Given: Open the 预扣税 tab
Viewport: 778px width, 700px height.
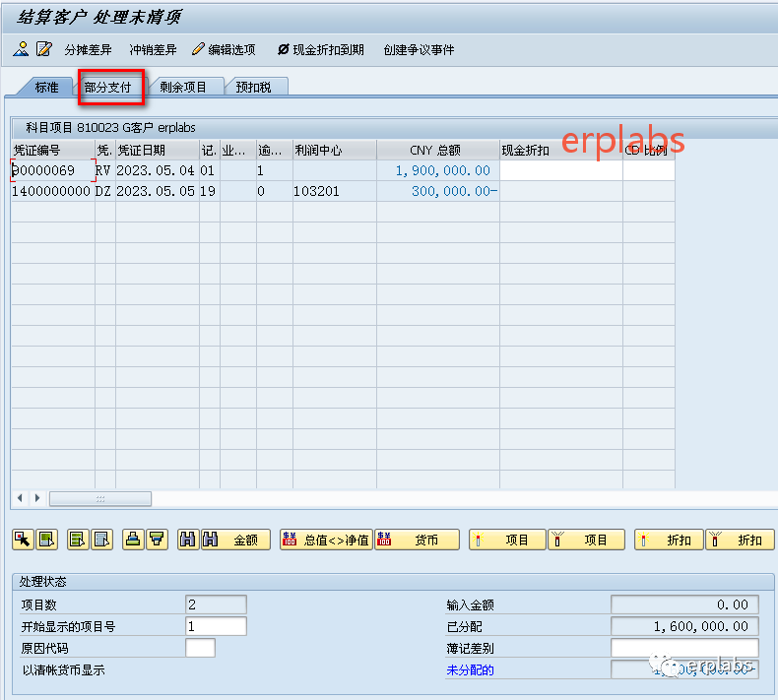Looking at the screenshot, I should 253,88.
